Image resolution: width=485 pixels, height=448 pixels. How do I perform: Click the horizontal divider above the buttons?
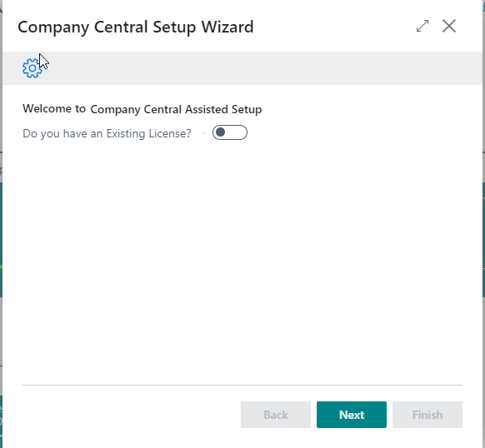point(242,386)
